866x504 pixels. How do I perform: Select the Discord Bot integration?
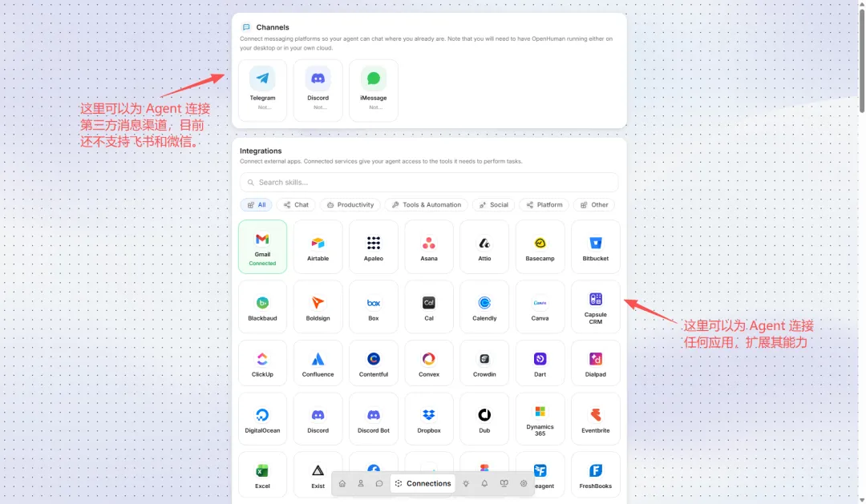pyautogui.click(x=374, y=419)
